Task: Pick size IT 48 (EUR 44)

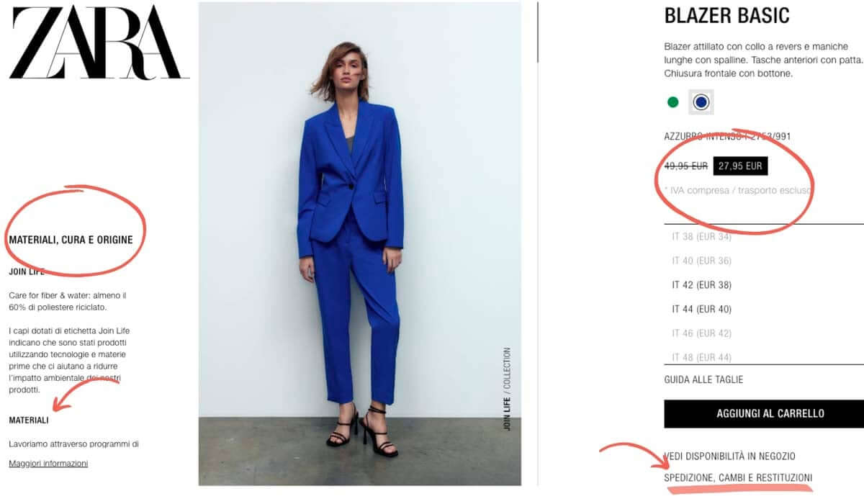Action: pyautogui.click(x=702, y=357)
